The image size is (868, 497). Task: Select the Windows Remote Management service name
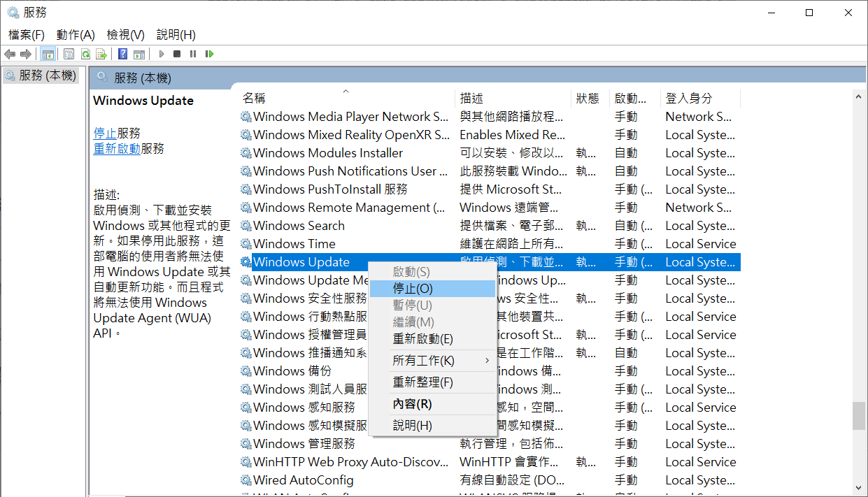click(x=349, y=208)
